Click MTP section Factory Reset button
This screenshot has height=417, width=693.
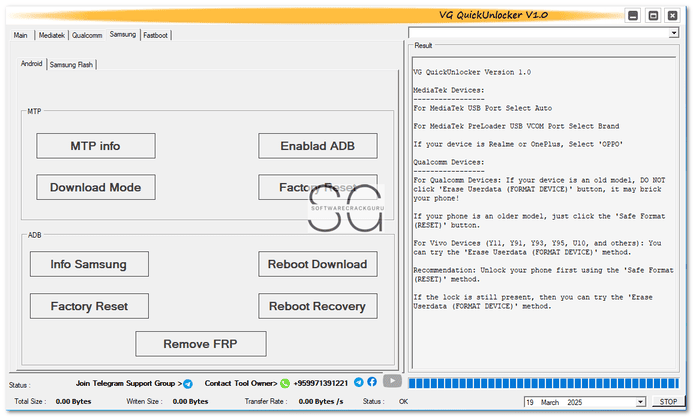coord(318,187)
